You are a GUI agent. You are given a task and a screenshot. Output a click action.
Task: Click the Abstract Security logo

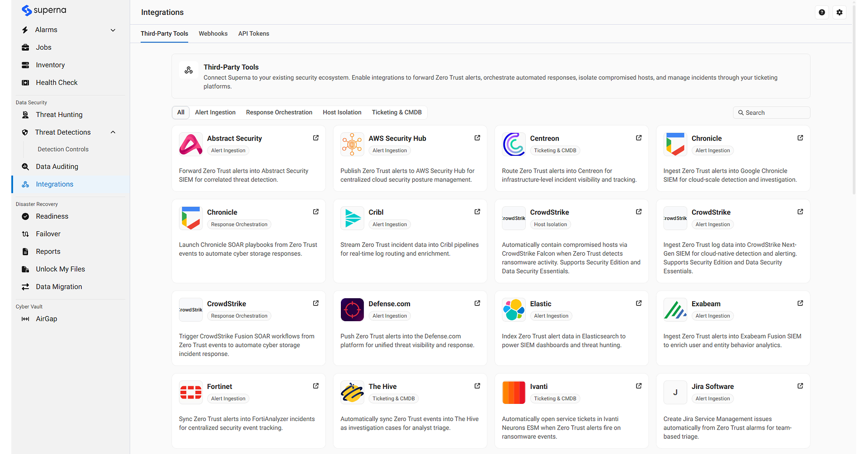pyautogui.click(x=191, y=145)
